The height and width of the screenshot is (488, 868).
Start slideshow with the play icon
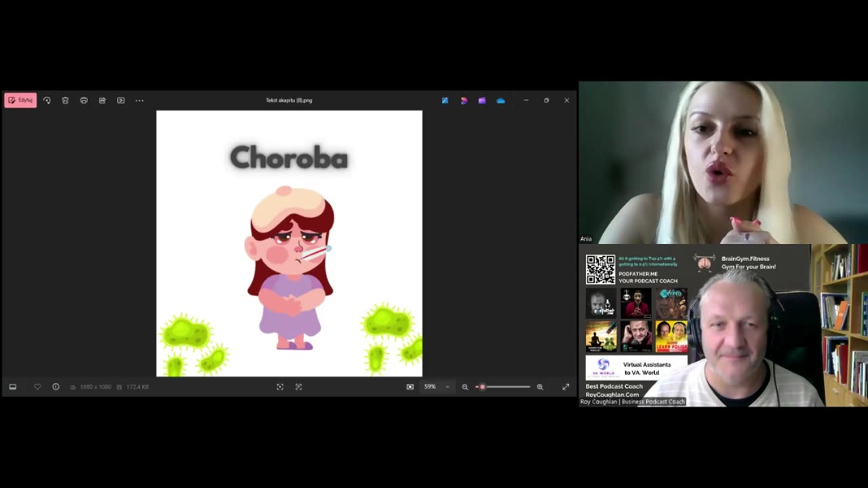click(121, 100)
